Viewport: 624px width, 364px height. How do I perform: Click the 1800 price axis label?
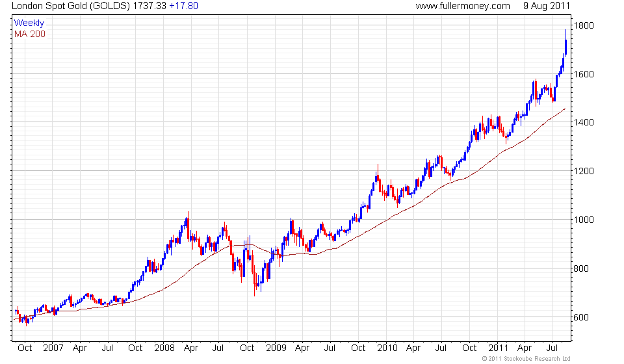(x=584, y=25)
